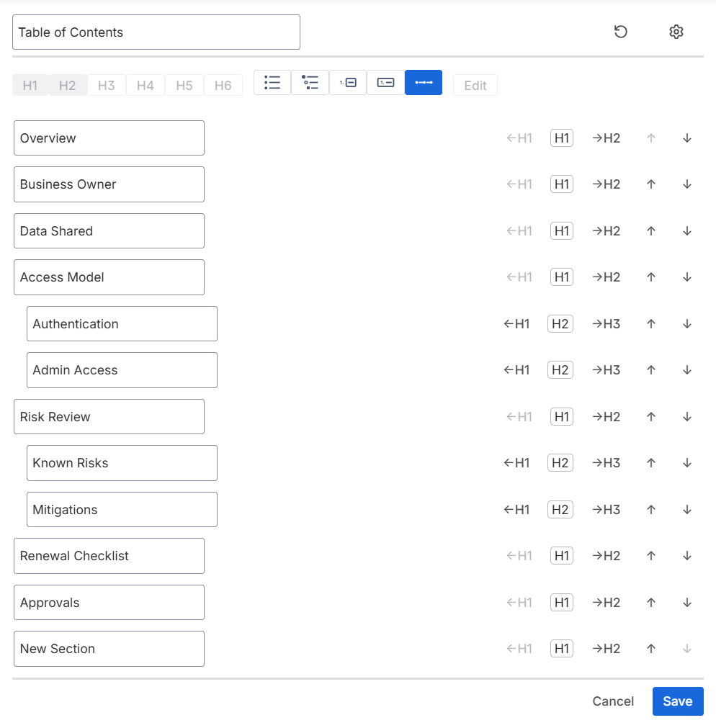
Task: Click the Renewal Checklist heading field
Action: pos(109,556)
